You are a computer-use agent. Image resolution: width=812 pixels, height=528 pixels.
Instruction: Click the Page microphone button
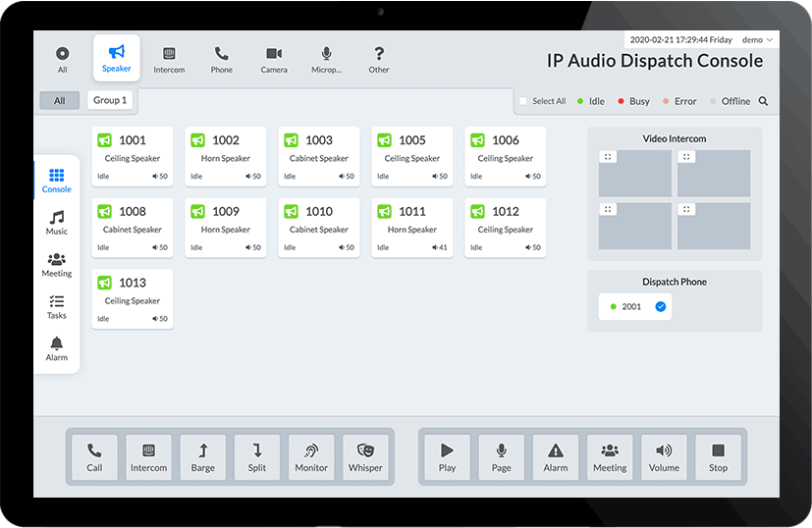tap(502, 457)
